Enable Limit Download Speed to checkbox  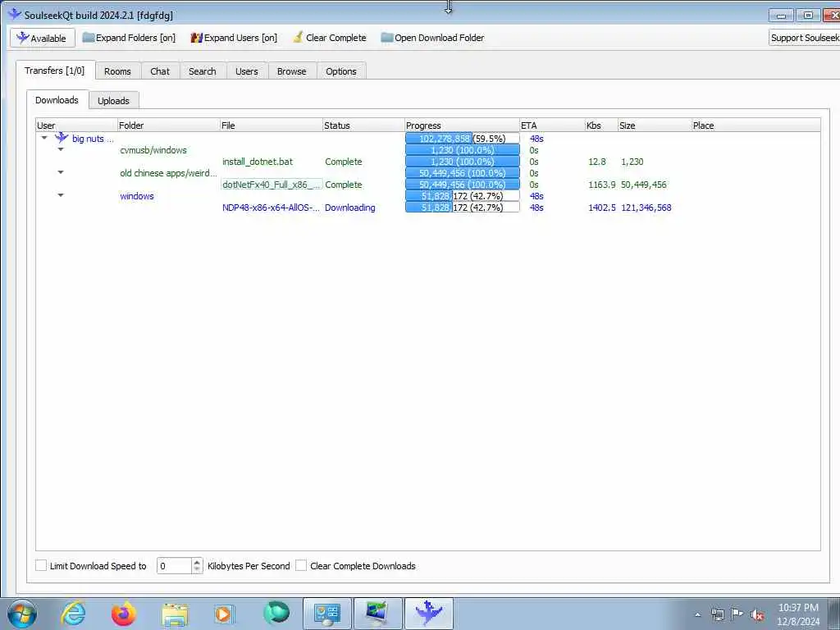(x=41, y=566)
